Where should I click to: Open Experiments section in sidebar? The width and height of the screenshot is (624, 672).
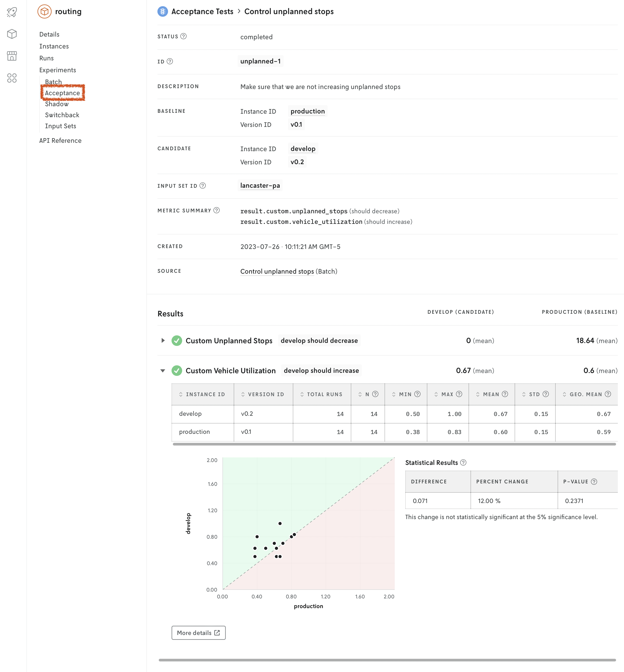[x=58, y=70]
